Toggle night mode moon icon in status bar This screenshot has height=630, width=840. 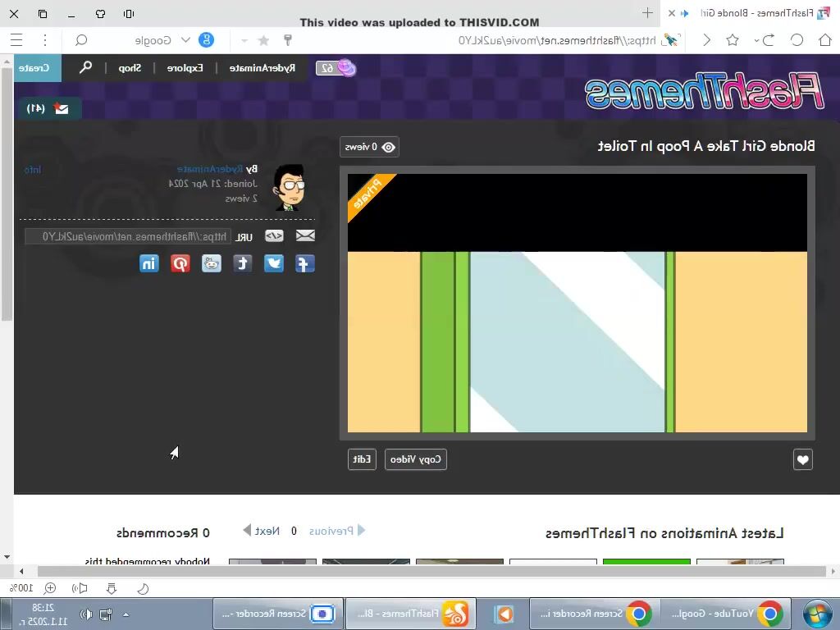(x=143, y=589)
